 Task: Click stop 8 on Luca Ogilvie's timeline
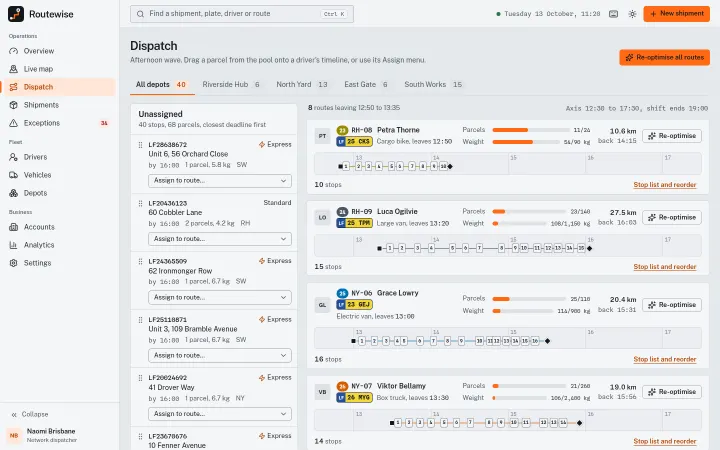[x=501, y=248]
